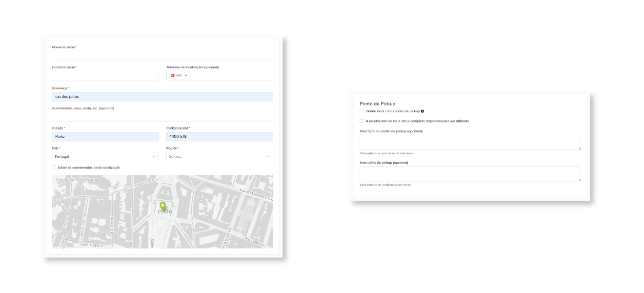The height and width of the screenshot is (293, 644).
Task: Click resize handle of pickup description textarea
Action: [579, 148]
